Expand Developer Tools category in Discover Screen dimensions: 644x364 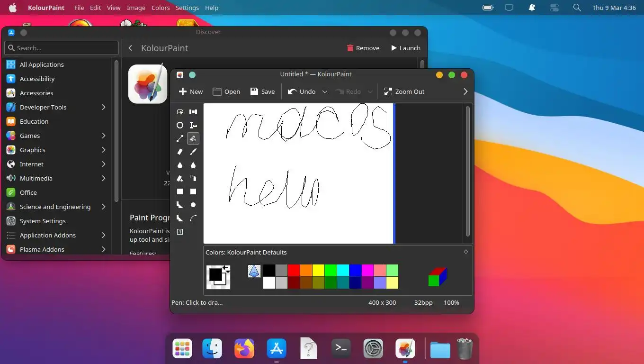pyautogui.click(x=103, y=107)
